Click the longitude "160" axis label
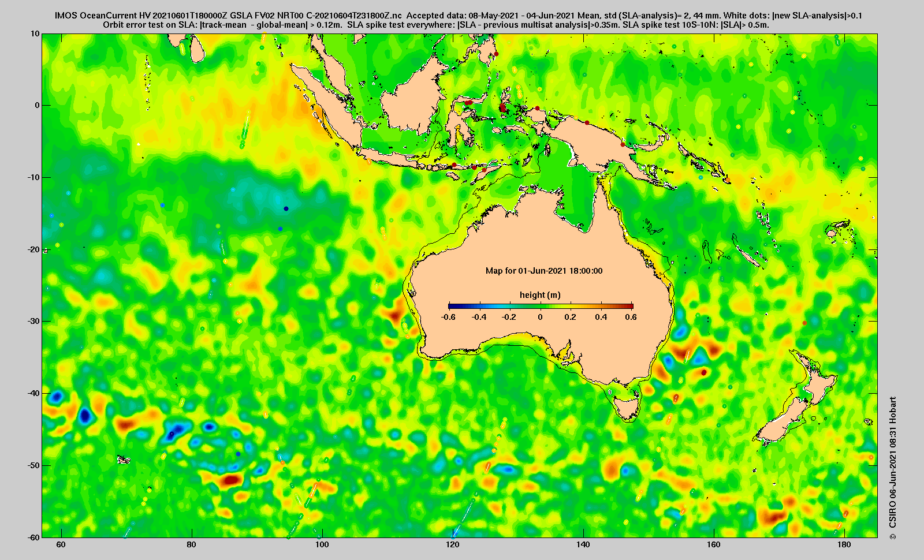Viewport: 924px width, 560px height. (714, 544)
